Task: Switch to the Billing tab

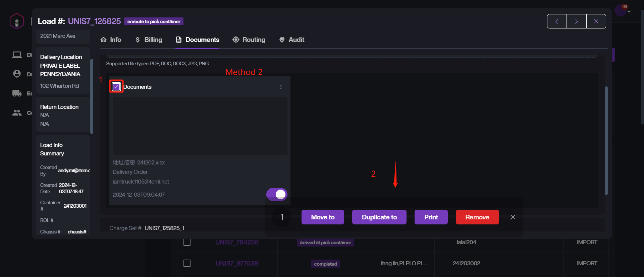Action: (149, 40)
